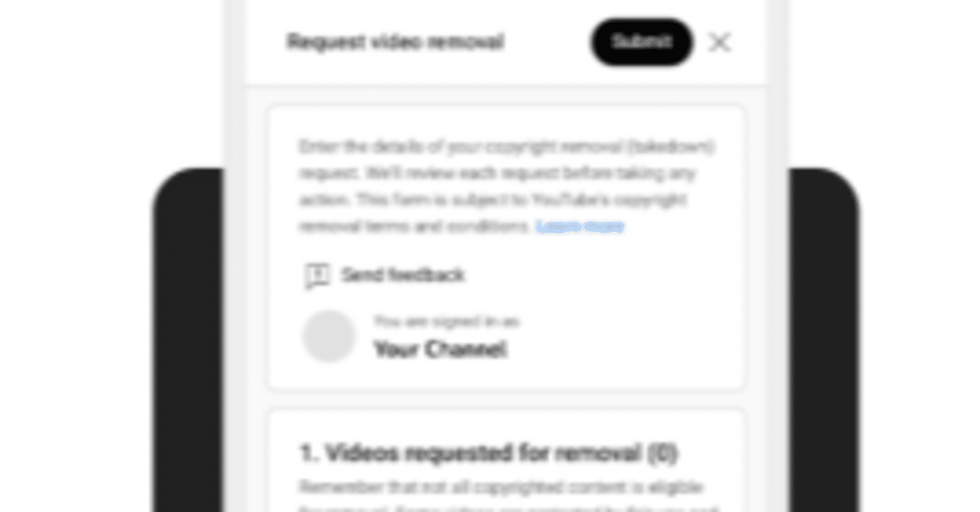The width and height of the screenshot is (980, 512).
Task: Click the gap between the two form cards
Action: coord(506,399)
